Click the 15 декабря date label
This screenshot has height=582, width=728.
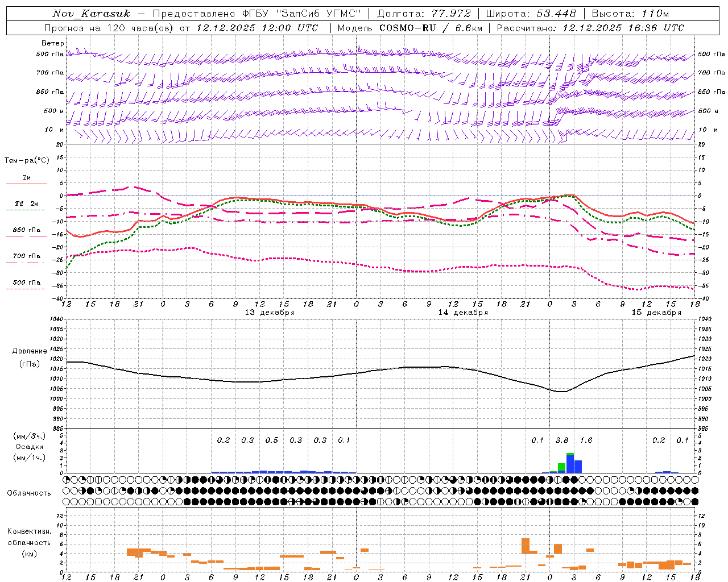pos(656,313)
